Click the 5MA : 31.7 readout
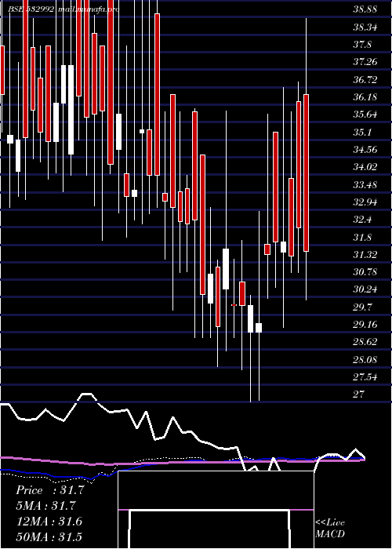 [45, 506]
